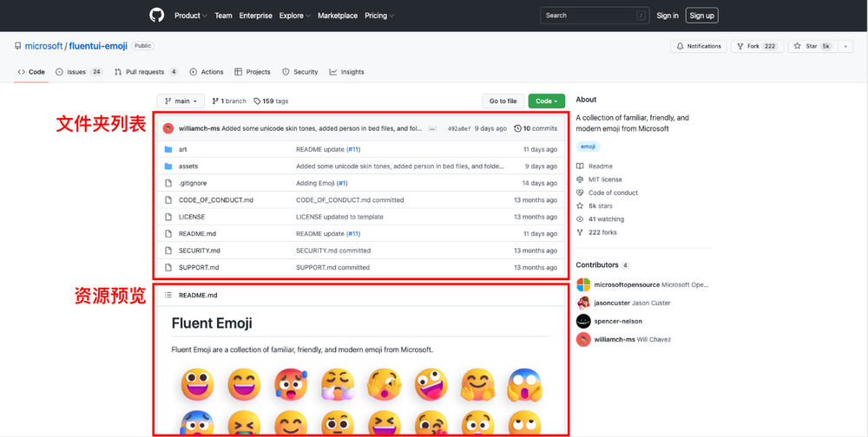Open the green Code dropdown

(546, 101)
